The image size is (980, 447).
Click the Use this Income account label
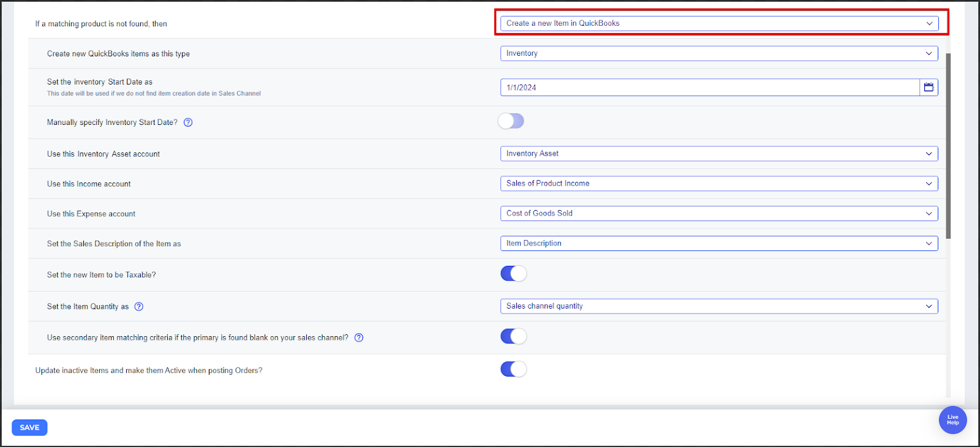click(x=89, y=184)
